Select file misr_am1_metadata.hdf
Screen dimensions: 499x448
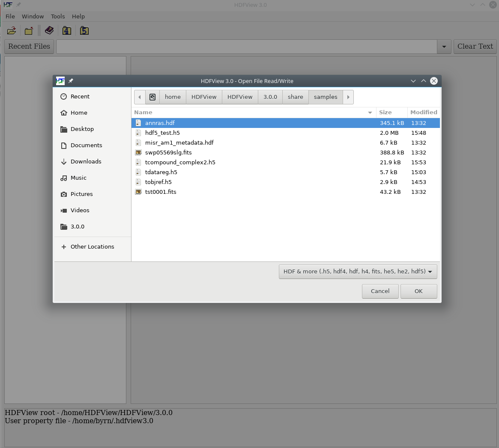coord(285,142)
